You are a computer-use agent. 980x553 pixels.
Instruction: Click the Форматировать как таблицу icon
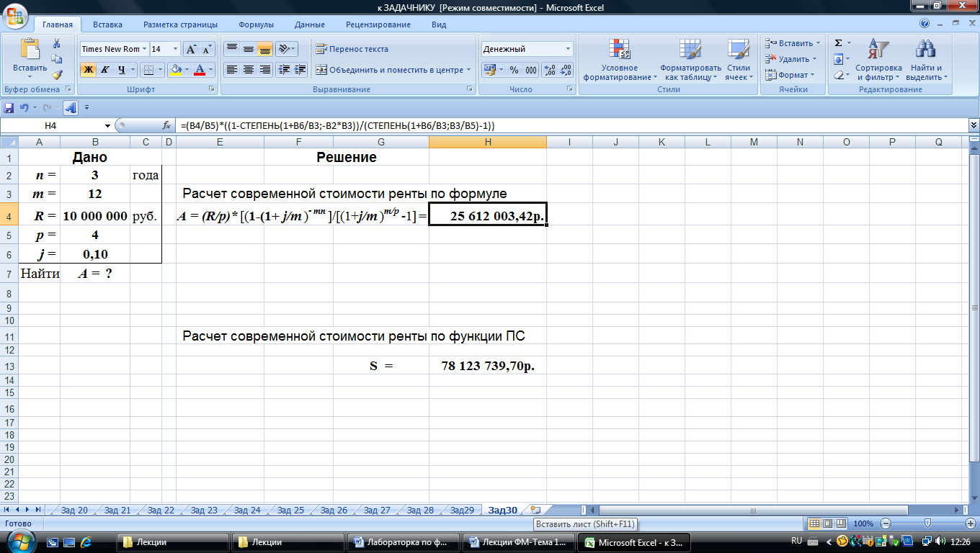690,49
